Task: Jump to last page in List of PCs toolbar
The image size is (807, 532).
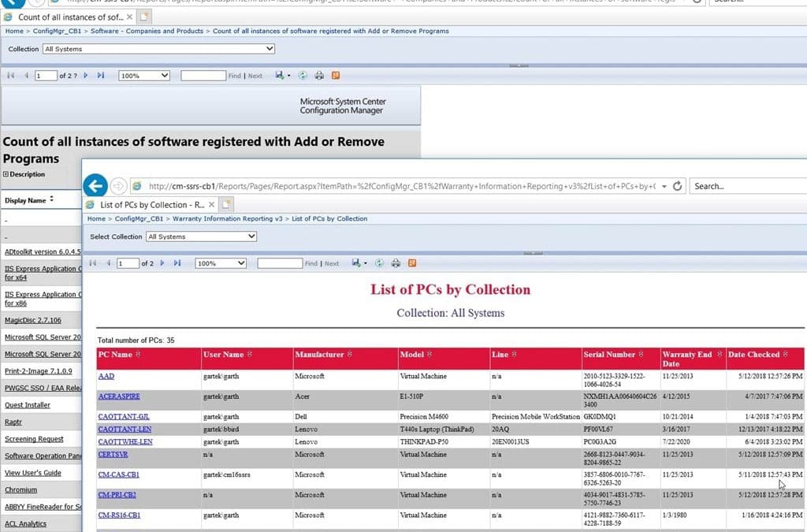Action: (x=177, y=263)
